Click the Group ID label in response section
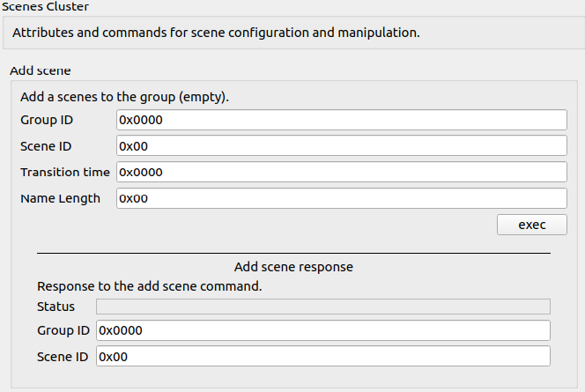This screenshot has width=585, height=392. pyautogui.click(x=63, y=330)
